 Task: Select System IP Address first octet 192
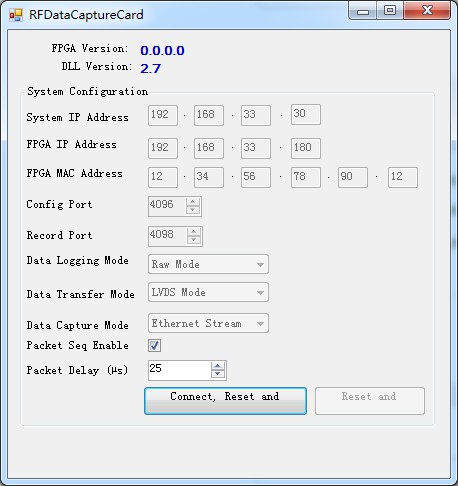(x=163, y=116)
